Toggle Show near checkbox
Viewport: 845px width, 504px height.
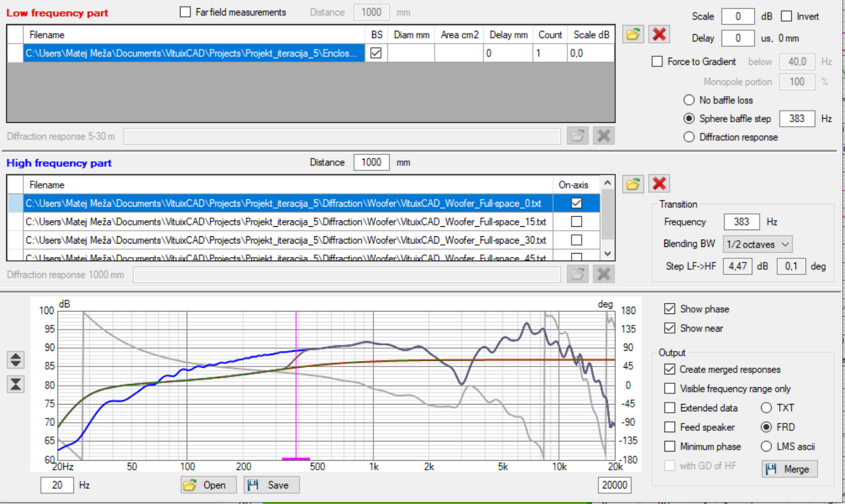coord(669,328)
